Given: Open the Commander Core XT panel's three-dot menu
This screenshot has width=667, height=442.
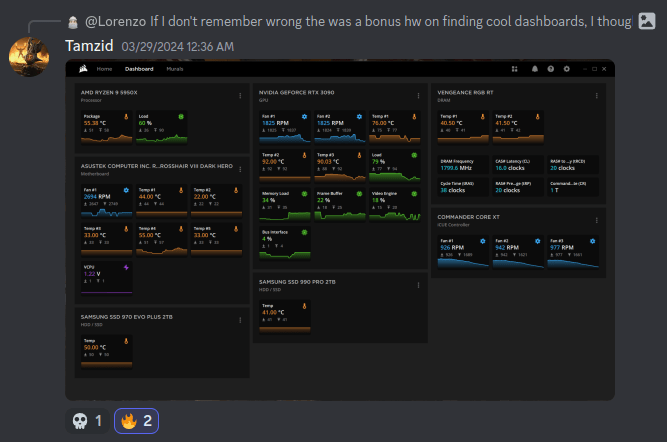Looking at the screenshot, I should coord(596,220).
